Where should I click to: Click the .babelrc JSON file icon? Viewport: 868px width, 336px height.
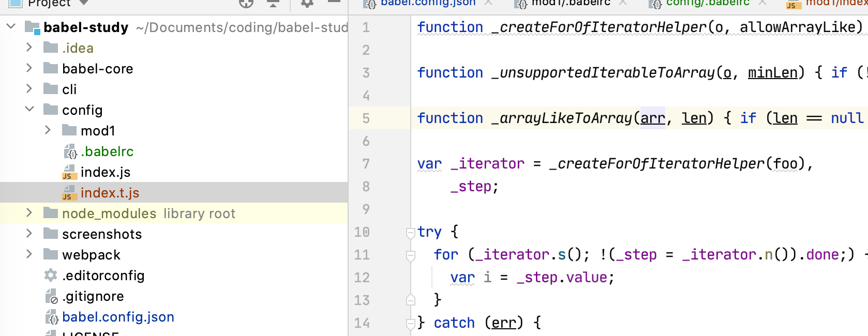click(x=70, y=151)
